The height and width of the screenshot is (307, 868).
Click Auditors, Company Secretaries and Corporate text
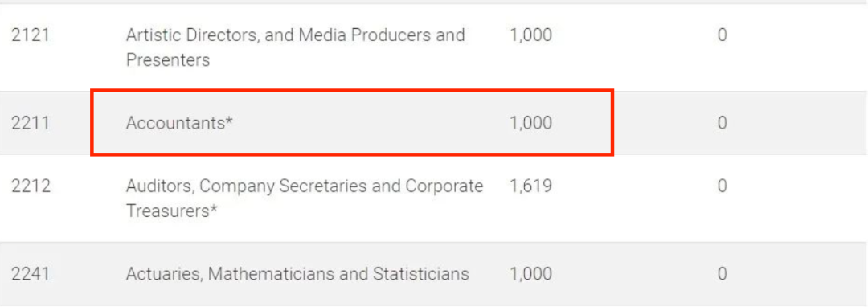point(305,186)
